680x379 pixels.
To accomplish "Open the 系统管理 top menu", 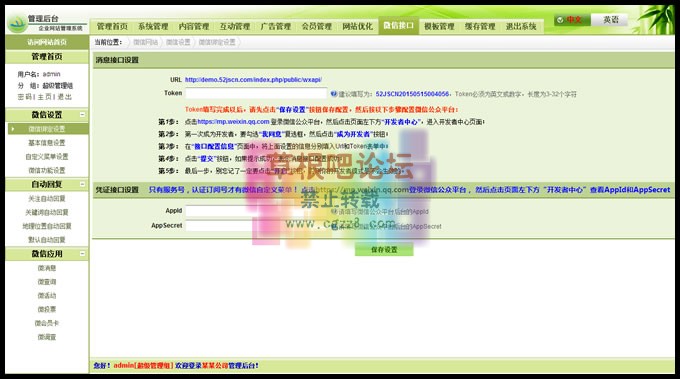I will [153, 26].
